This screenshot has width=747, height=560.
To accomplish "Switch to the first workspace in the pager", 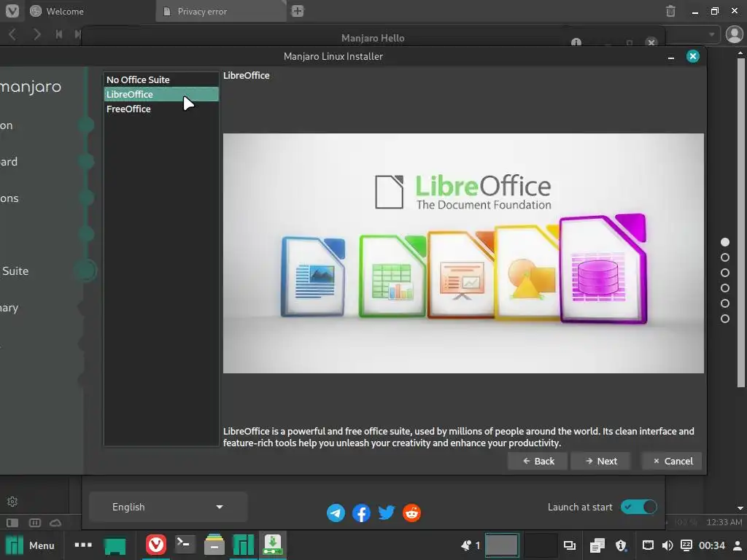I will click(x=502, y=545).
